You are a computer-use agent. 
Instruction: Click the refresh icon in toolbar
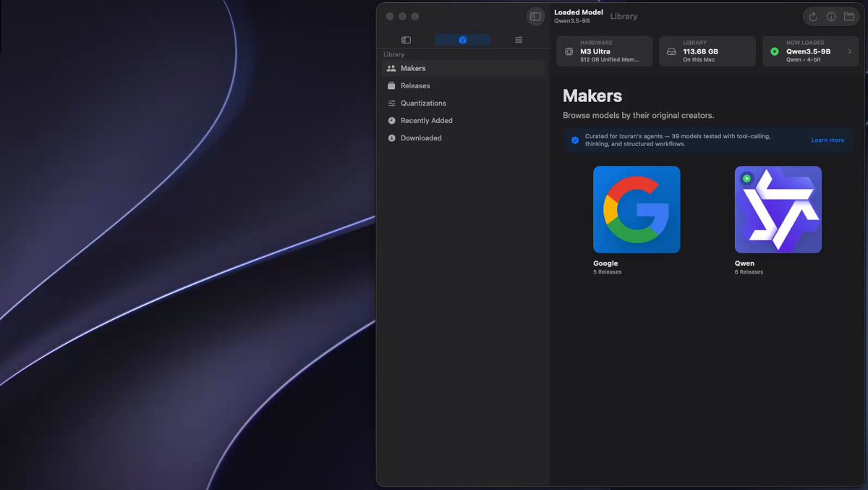(813, 17)
